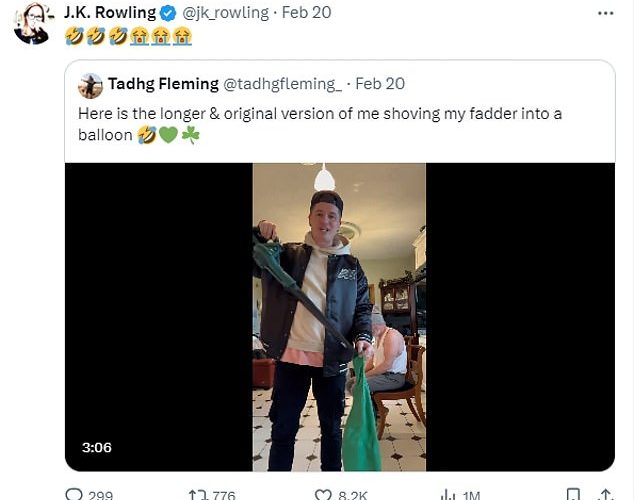Click the blue verified badge

click(168, 13)
